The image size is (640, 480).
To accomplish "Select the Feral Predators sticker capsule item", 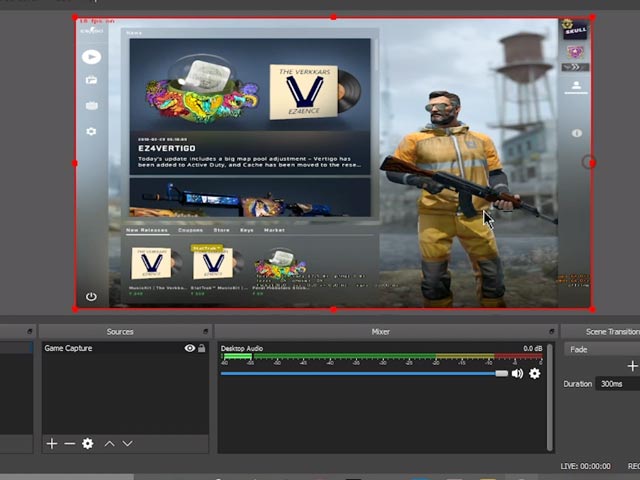I will [x=280, y=270].
